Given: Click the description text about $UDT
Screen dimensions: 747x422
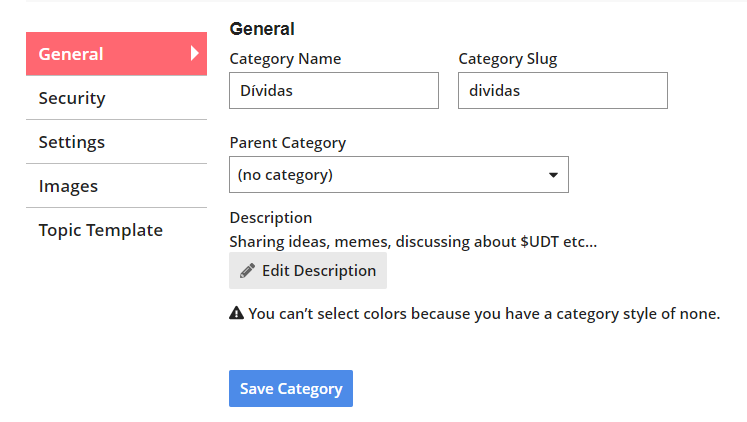Looking at the screenshot, I should tap(413, 242).
